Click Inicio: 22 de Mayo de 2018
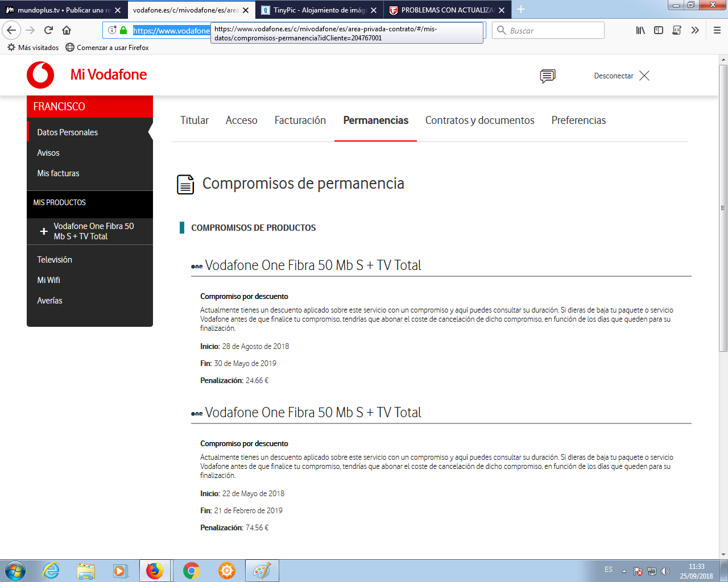This screenshot has width=728, height=582. point(242,494)
